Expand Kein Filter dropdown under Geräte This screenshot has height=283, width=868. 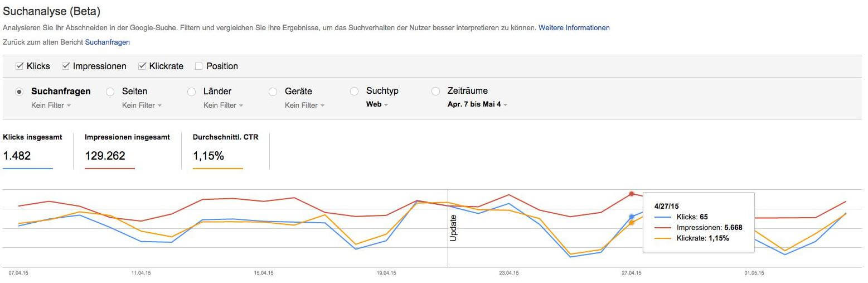[304, 105]
